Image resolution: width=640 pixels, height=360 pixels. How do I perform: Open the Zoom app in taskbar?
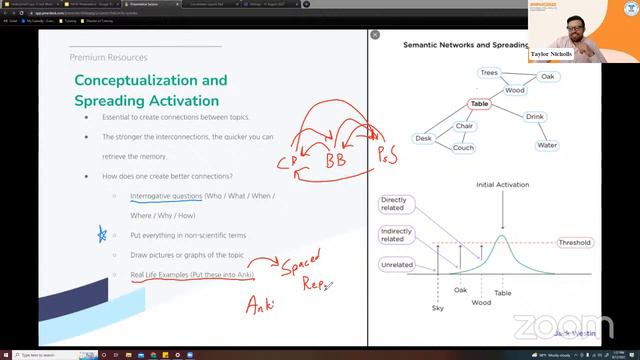[190, 355]
